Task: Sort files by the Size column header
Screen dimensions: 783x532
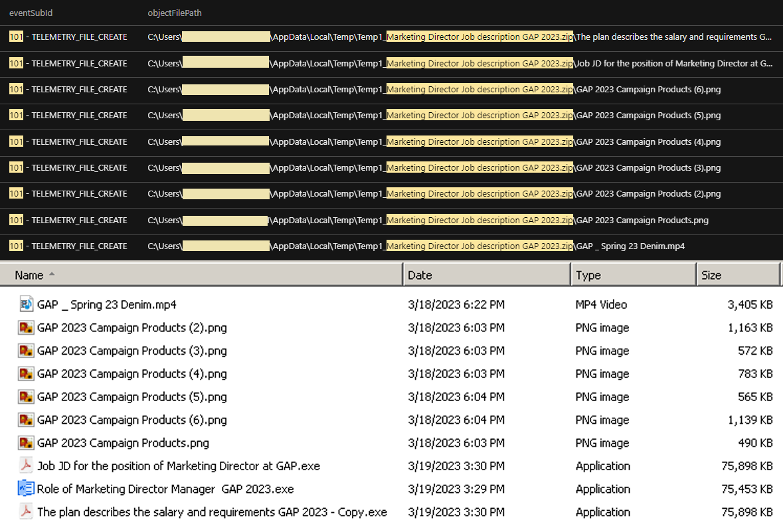Action: [738, 275]
